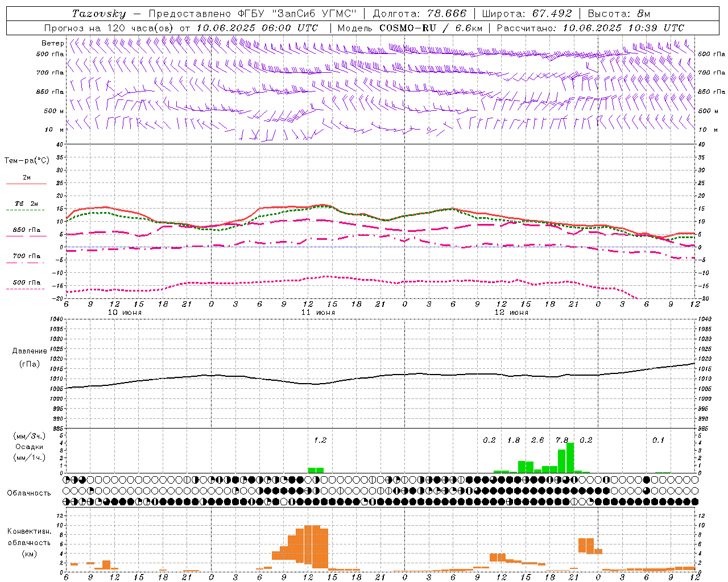Click the red line sample under 2м legend
This screenshot has height=582, width=728.
click(26, 184)
